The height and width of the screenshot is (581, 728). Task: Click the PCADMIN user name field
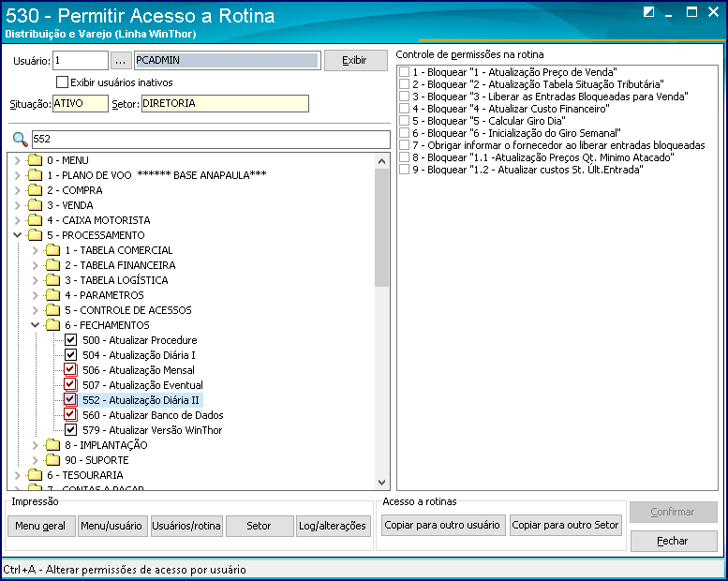pos(227,60)
